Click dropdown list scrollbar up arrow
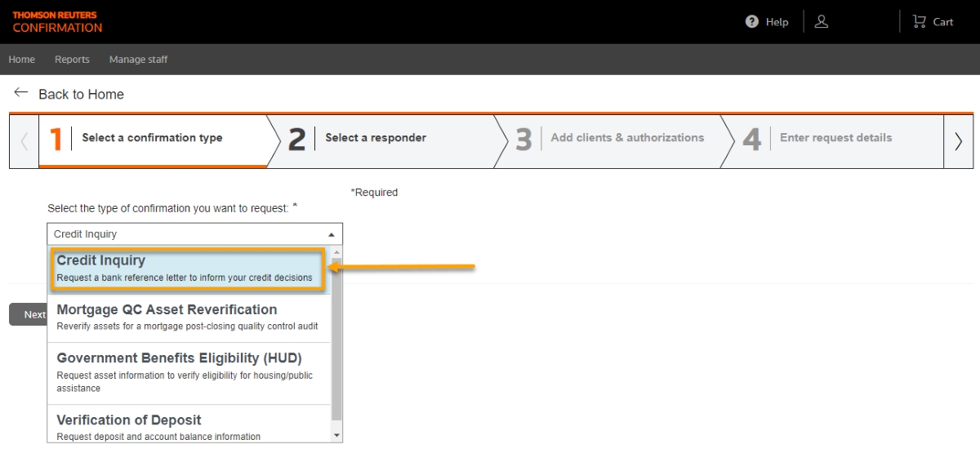Screen dimensions: 980x462 click(337, 252)
